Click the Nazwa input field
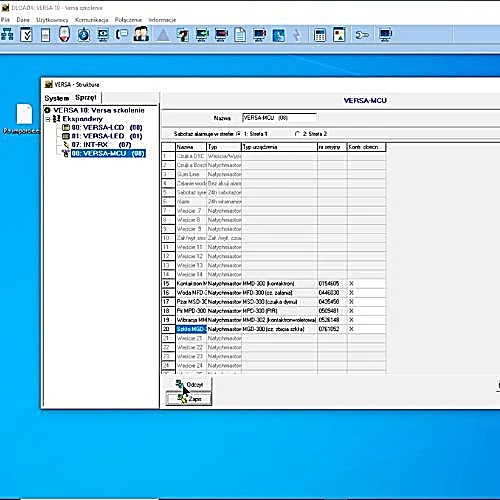This screenshot has height=500, width=500. (x=279, y=118)
